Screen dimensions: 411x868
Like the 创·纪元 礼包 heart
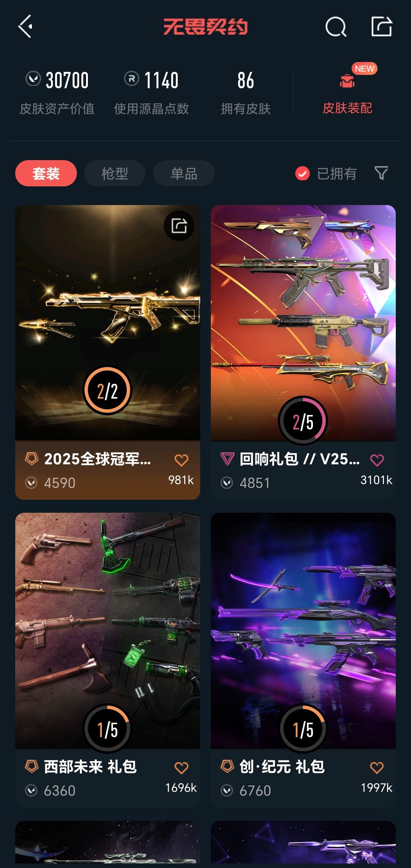click(377, 768)
